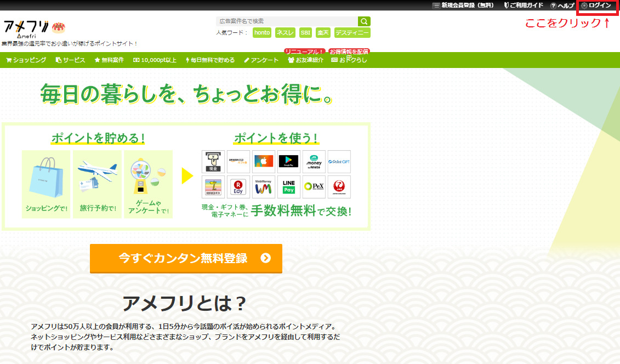Image resolution: width=620 pixels, height=364 pixels.
Task: Click the shopping bag illustration
Action: pyautogui.click(x=46, y=177)
